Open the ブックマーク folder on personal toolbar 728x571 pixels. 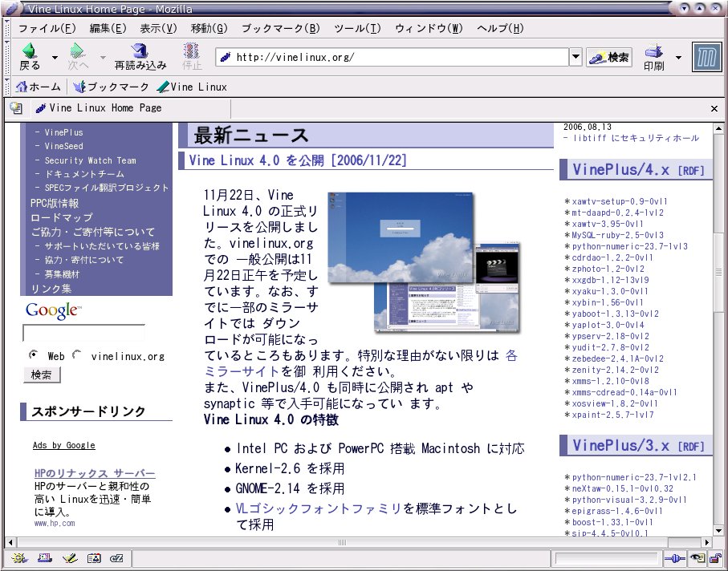point(112,87)
